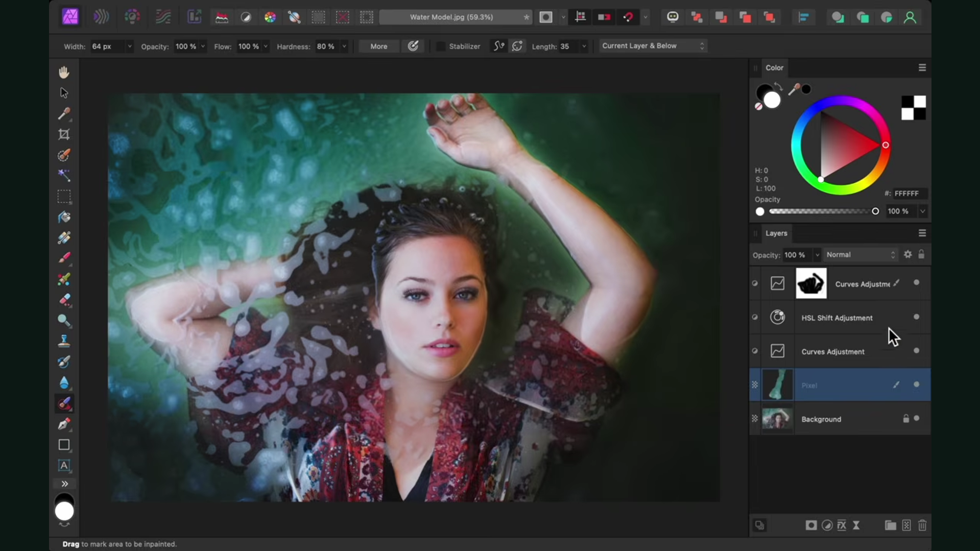Open the Length dropdown arrow
The image size is (980, 551).
point(584,46)
